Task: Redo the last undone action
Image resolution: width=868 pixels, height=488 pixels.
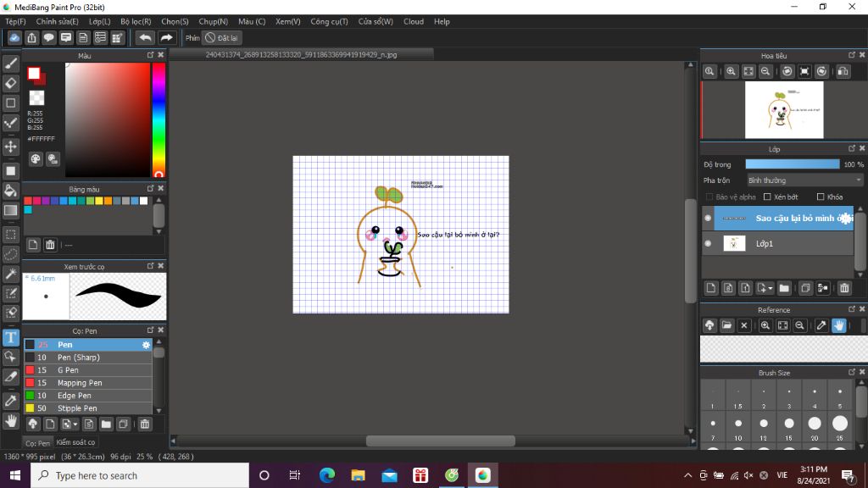Action: 166,37
